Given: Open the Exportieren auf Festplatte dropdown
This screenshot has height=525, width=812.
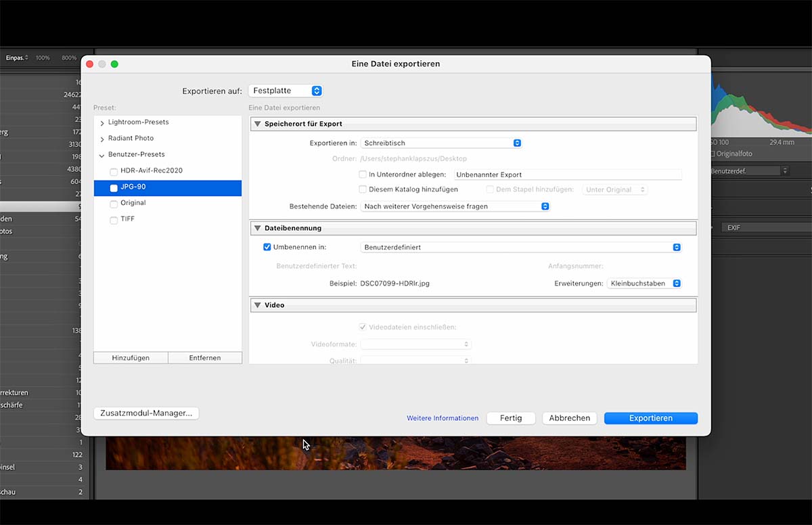Looking at the screenshot, I should 286,91.
